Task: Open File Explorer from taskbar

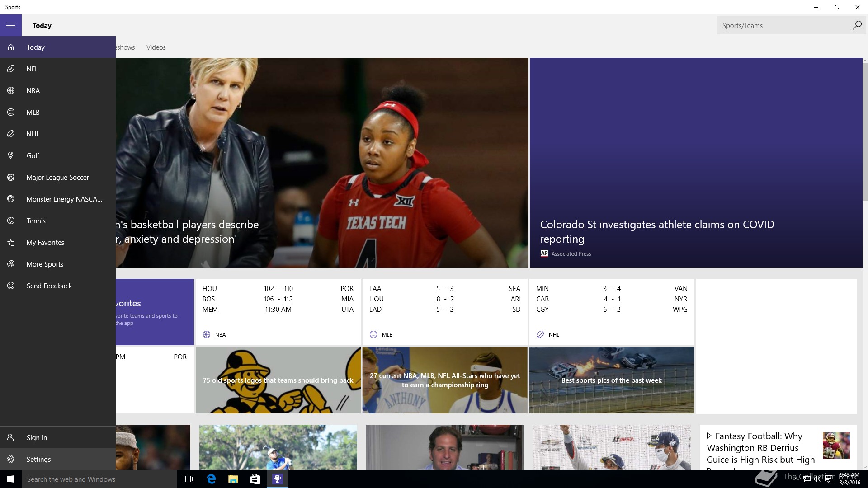Action: click(233, 479)
